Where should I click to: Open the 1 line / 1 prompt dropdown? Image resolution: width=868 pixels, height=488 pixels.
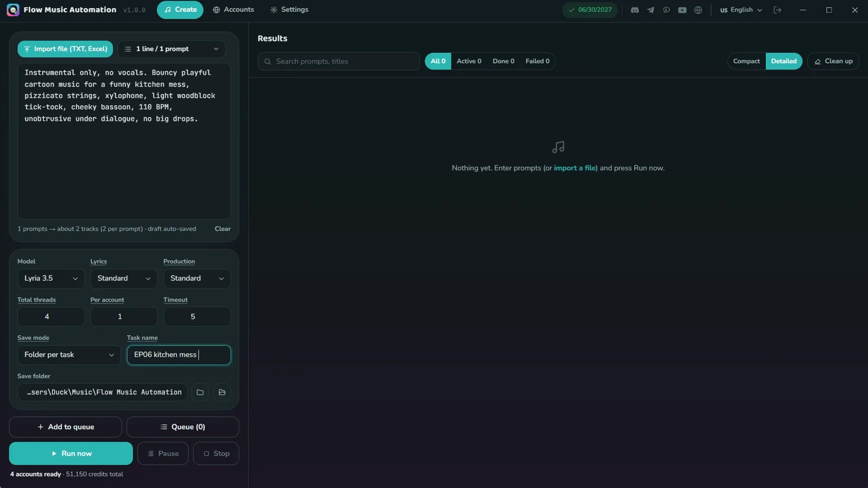[171, 49]
